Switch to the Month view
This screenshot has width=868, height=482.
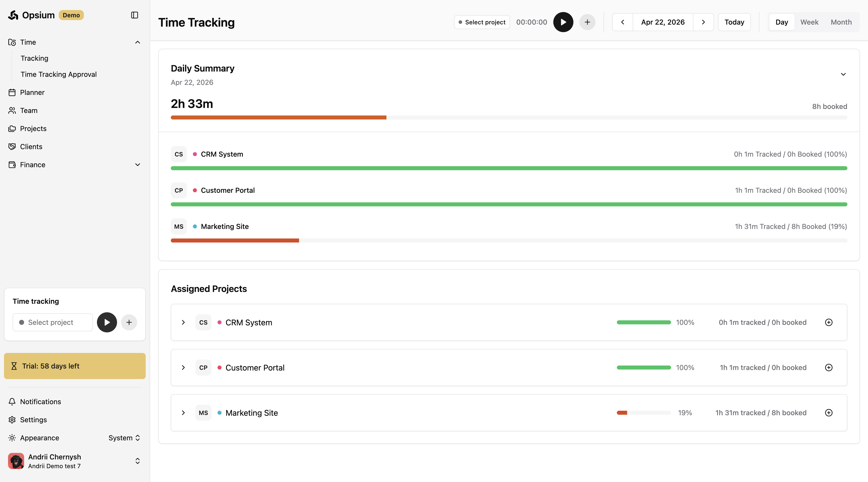point(841,22)
